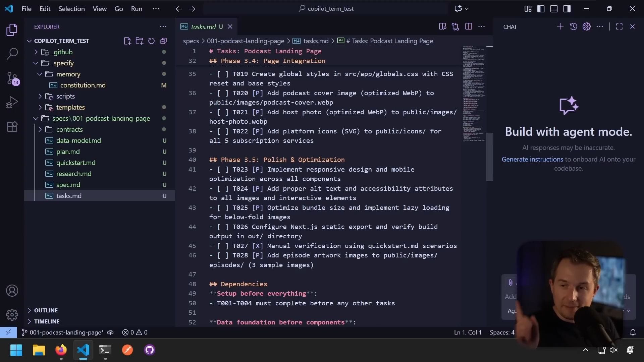Collapse all folders in Explorer
The width and height of the screenshot is (644, 362).
[x=164, y=41]
